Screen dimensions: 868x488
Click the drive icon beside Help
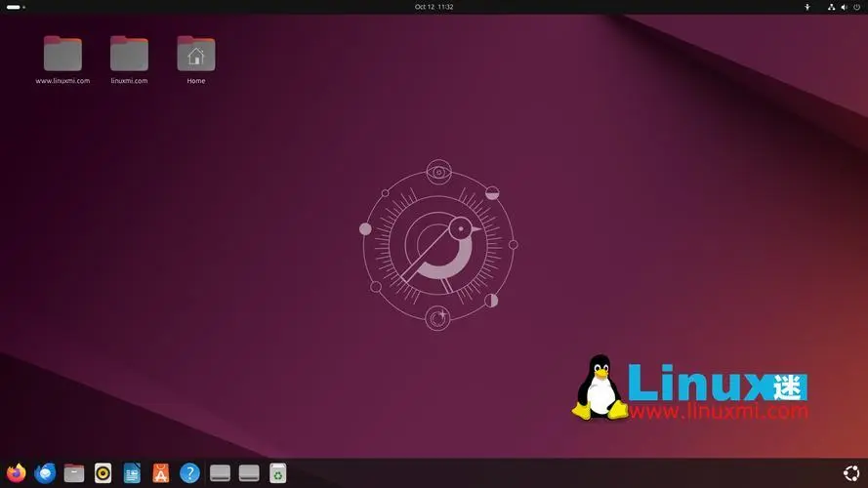click(220, 473)
